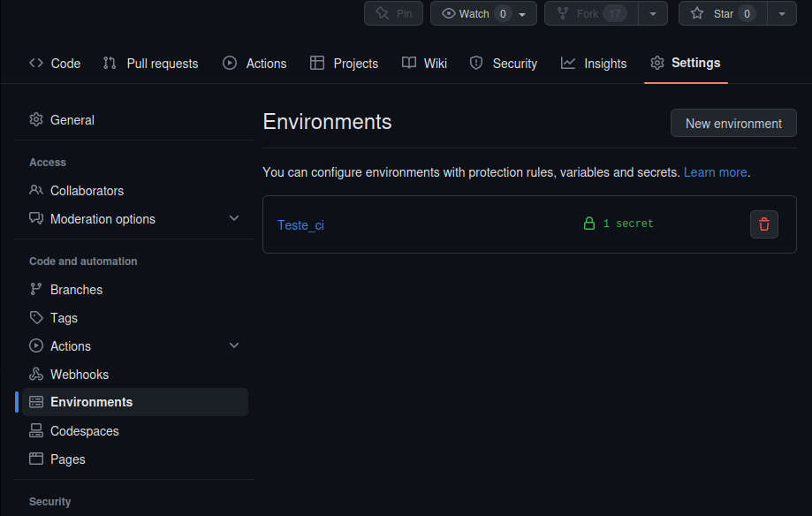This screenshot has width=812, height=516.
Task: Click the Settings gear icon in top nav
Action: 657,64
